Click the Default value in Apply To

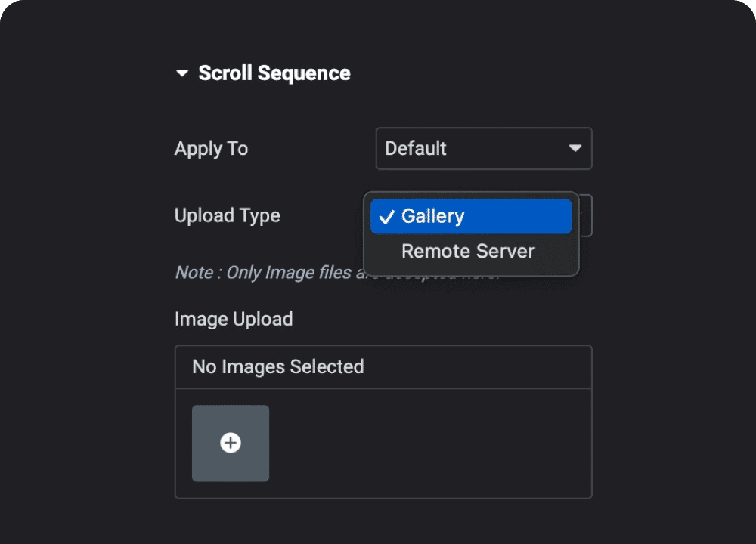416,149
